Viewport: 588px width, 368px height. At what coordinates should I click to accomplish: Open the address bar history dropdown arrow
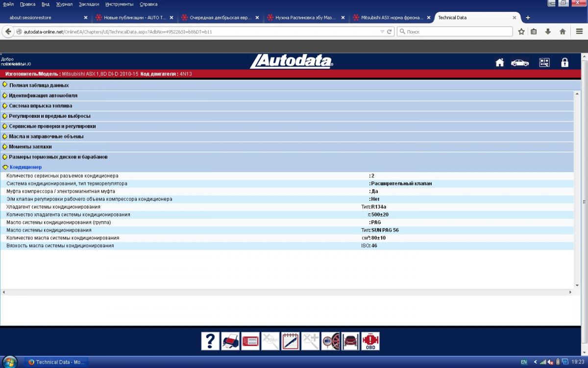tap(382, 31)
